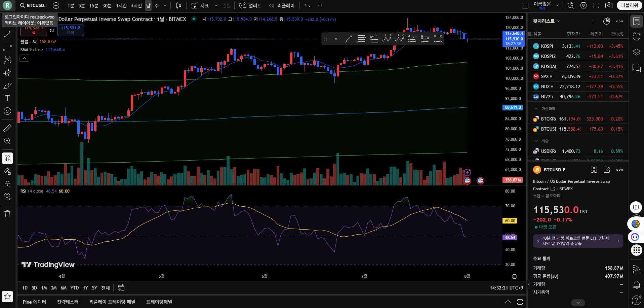Open the Pine 에디터 tab
This screenshot has width=644, height=308.
[34, 302]
